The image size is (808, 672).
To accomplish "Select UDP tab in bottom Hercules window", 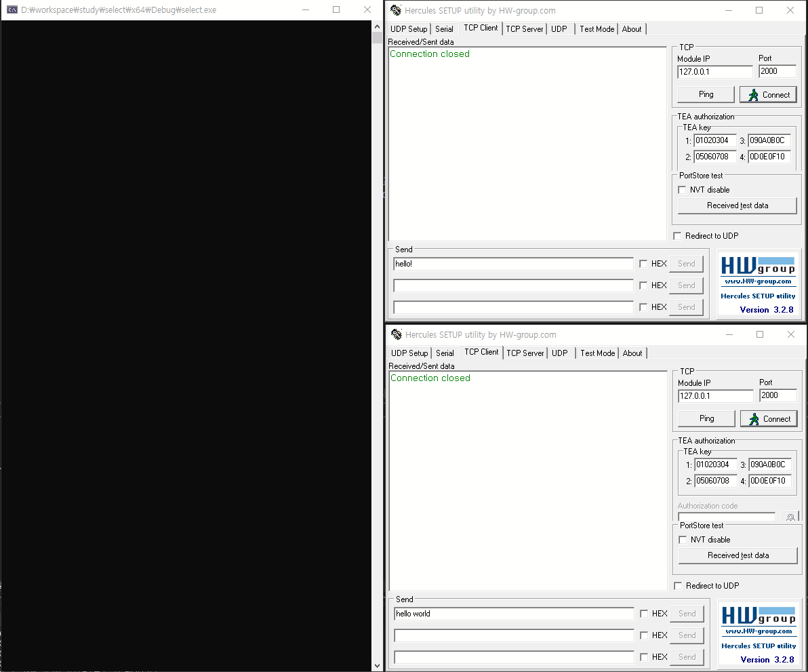I will click(x=560, y=353).
